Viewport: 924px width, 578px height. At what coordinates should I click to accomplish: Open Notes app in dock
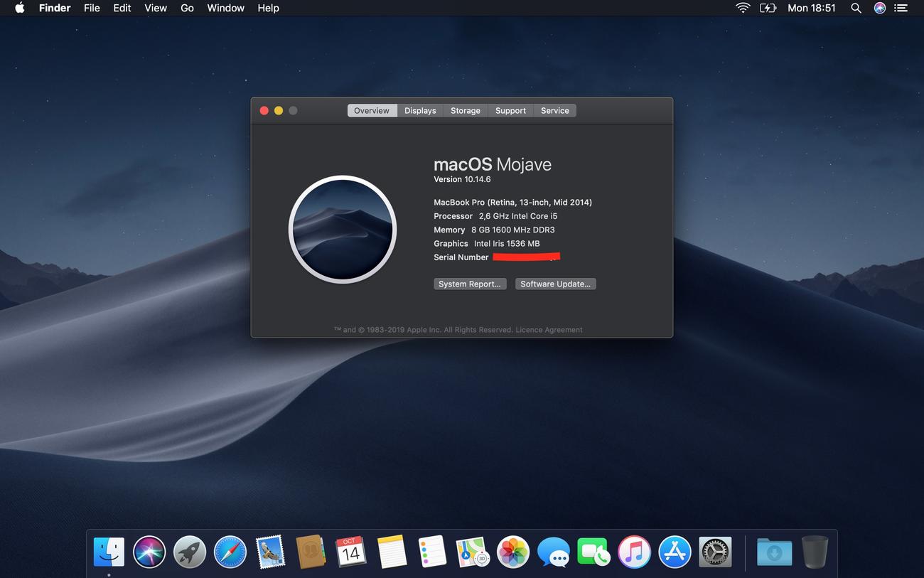point(392,552)
